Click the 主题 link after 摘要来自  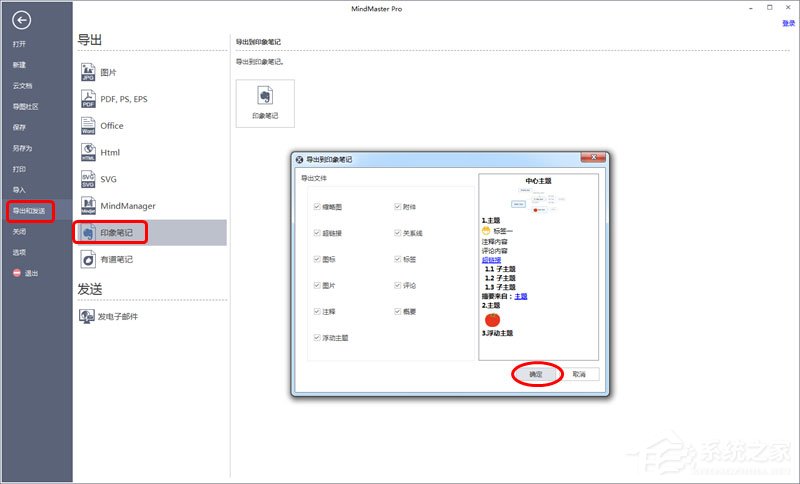pos(521,296)
